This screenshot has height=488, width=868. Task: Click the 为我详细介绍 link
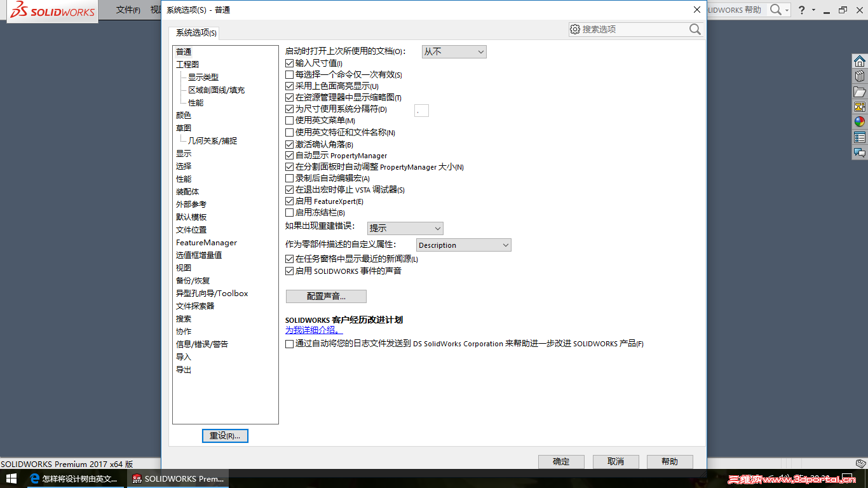click(x=311, y=330)
